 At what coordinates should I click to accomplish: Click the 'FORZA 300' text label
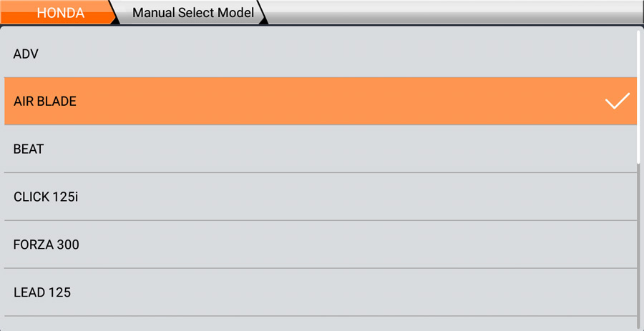click(x=47, y=244)
